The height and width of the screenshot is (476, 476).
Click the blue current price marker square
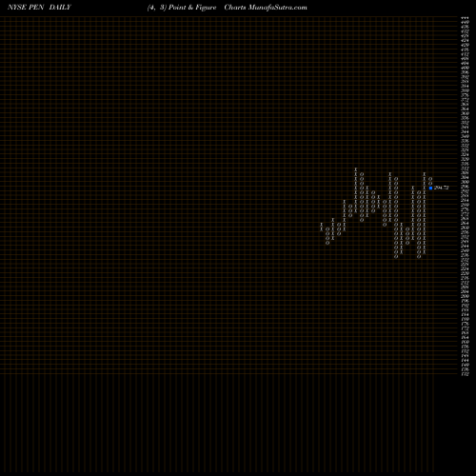pyautogui.click(x=430, y=188)
